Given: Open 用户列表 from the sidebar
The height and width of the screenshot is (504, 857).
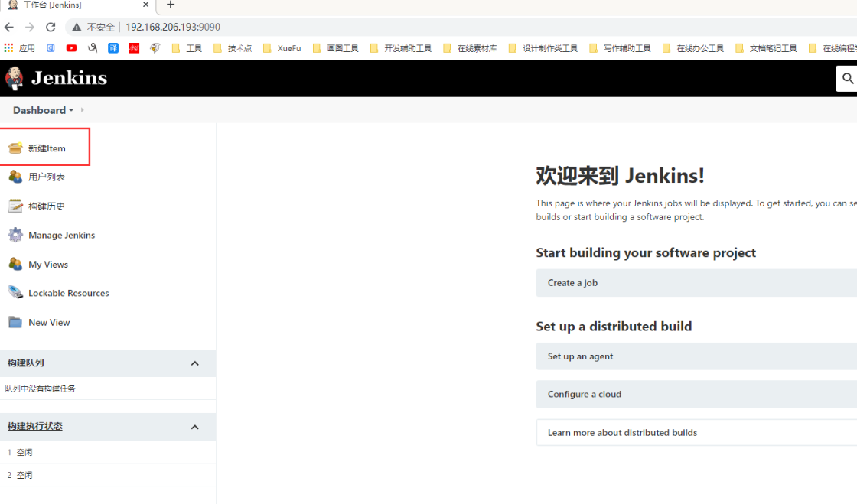Looking at the screenshot, I should (47, 177).
